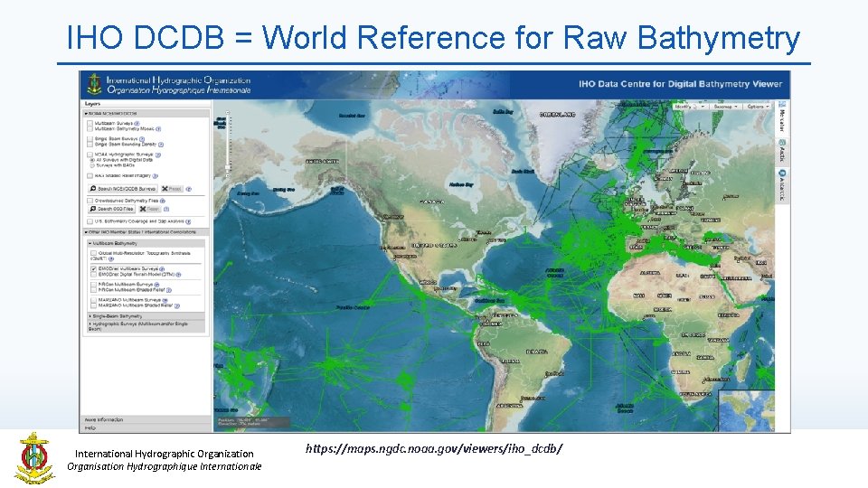Open help icon for MAREANO Multibeam Surveys
Screen dimensions: 868x488
click(165, 300)
